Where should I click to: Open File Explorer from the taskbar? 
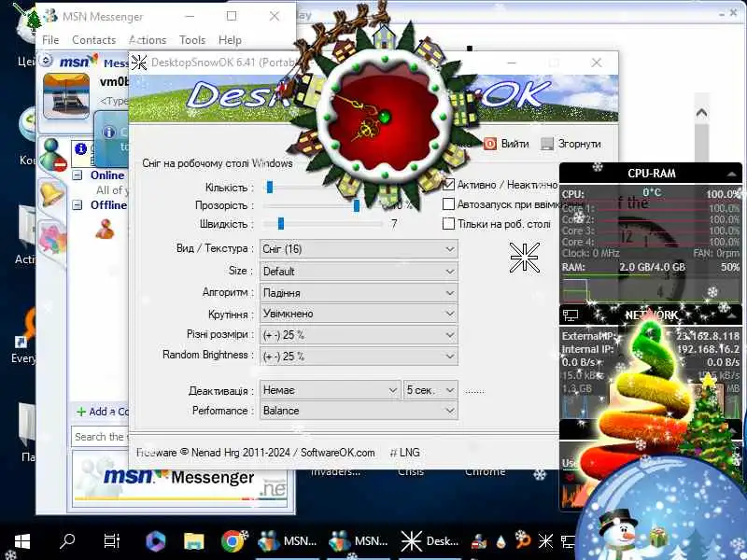[194, 541]
